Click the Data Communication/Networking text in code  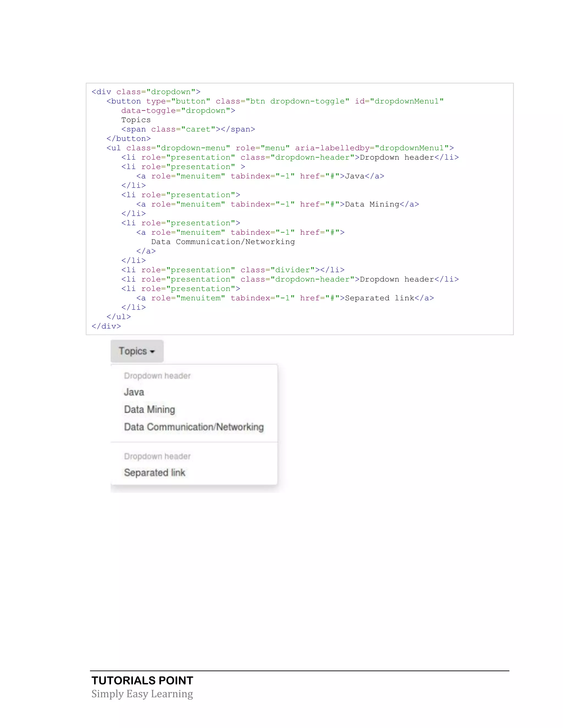pos(223,242)
